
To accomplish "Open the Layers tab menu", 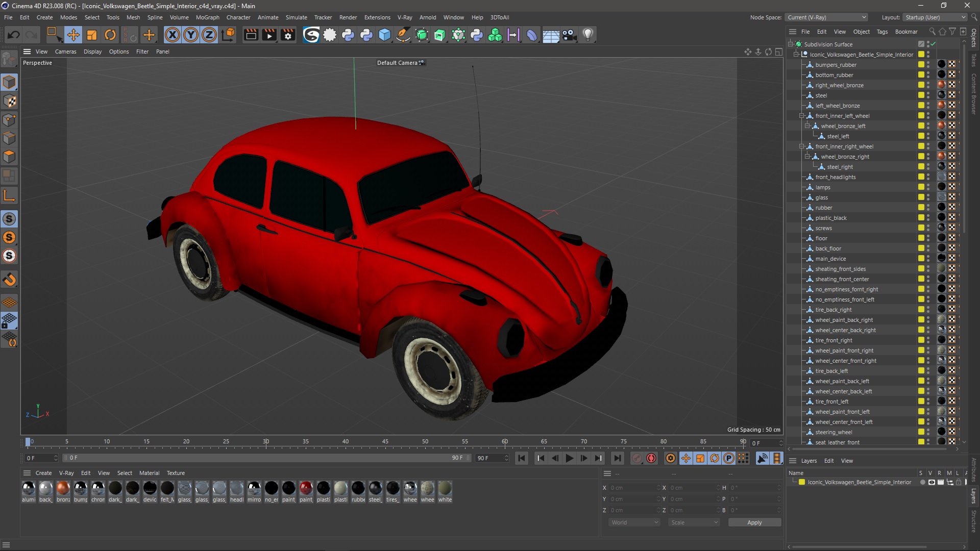I will tap(808, 461).
